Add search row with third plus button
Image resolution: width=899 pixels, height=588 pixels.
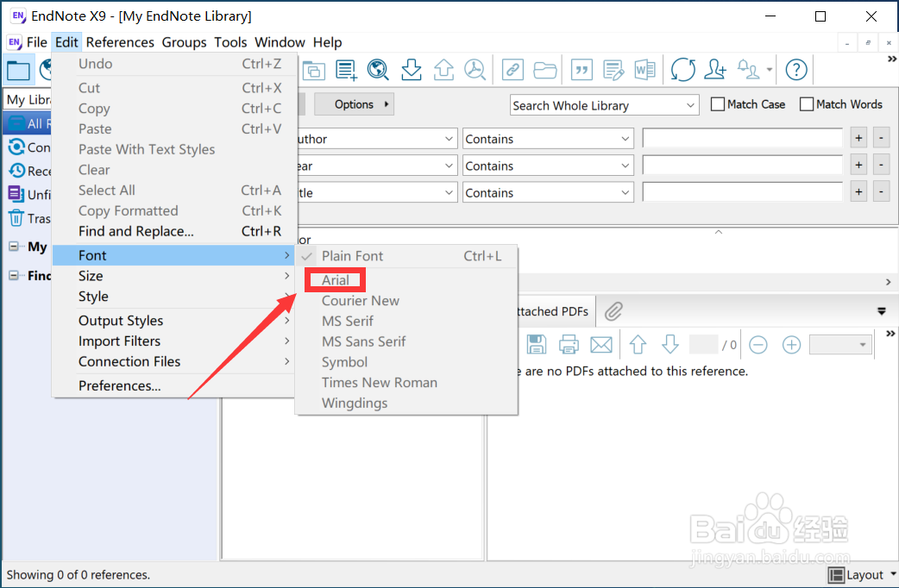point(858,191)
